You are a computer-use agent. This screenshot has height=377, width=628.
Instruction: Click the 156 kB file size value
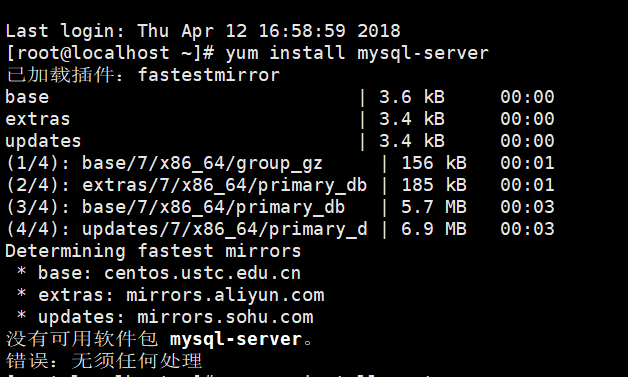[434, 163]
